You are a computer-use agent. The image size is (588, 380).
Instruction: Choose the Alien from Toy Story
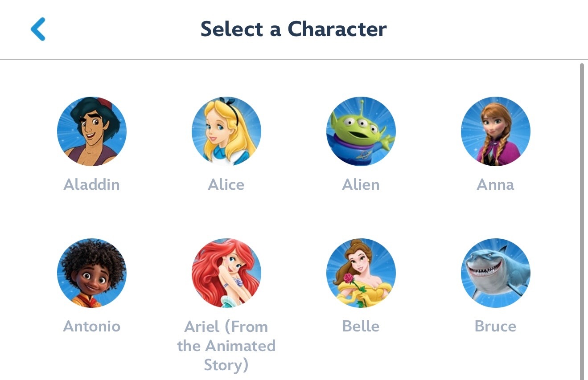pos(361,131)
